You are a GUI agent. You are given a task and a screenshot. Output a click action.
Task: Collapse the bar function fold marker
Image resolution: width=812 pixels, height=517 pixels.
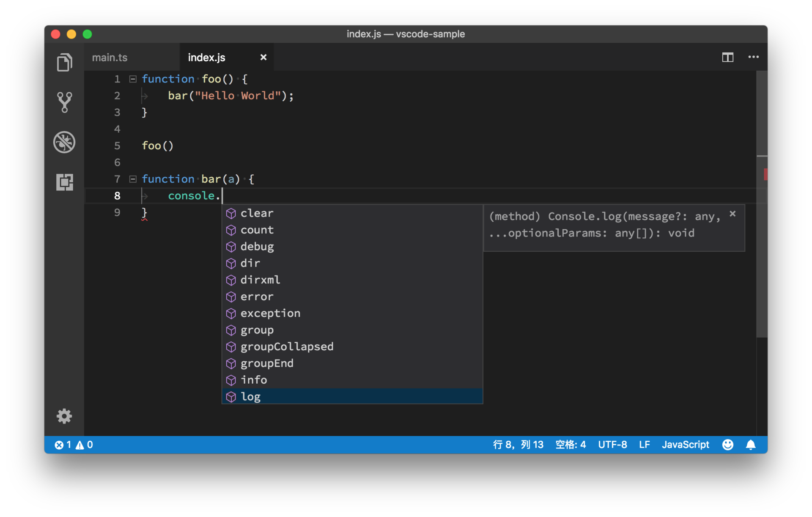133,179
